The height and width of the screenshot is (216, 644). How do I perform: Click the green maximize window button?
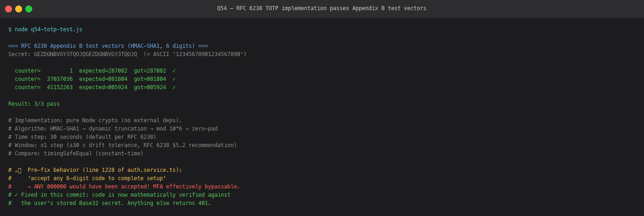point(29,9)
